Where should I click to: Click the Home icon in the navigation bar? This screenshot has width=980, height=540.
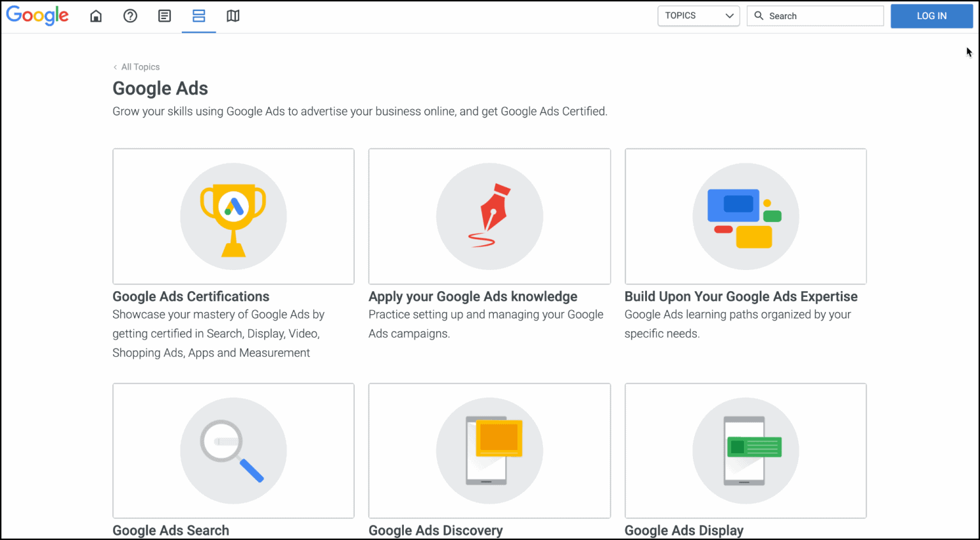[96, 16]
